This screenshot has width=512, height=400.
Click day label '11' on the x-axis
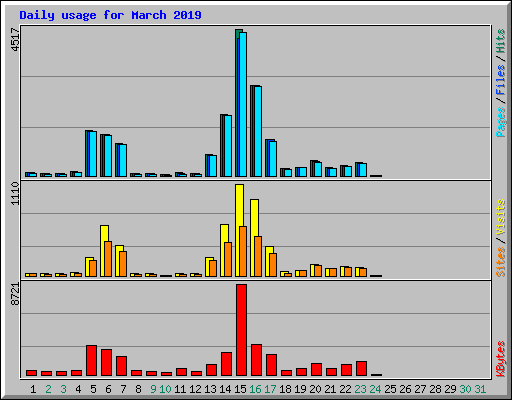180,389
